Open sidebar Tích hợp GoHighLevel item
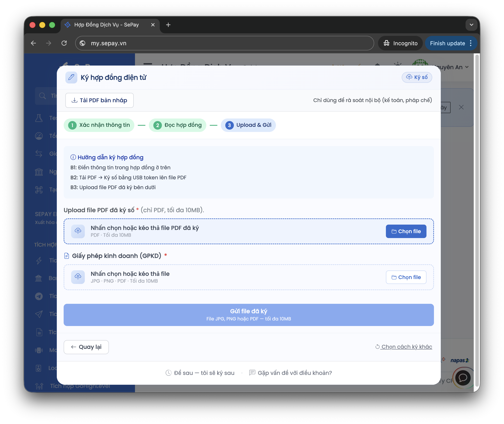 [x=72, y=386]
